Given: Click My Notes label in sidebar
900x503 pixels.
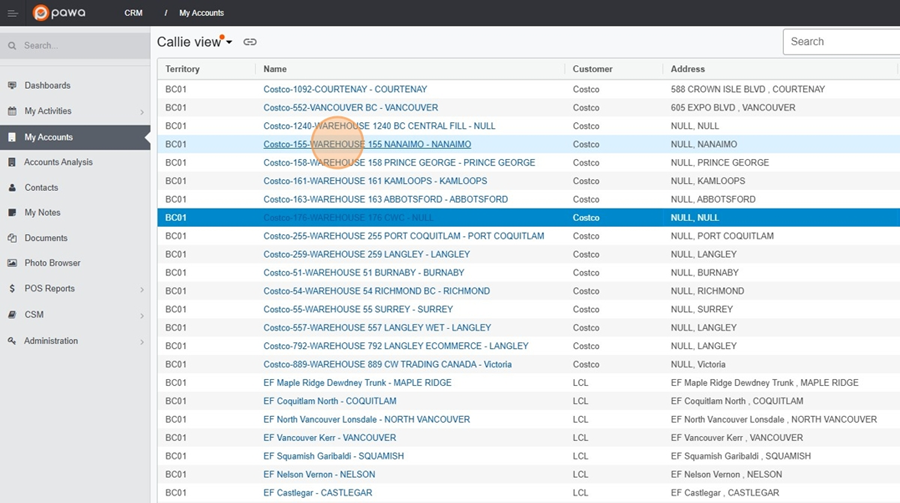Looking at the screenshot, I should point(42,212).
